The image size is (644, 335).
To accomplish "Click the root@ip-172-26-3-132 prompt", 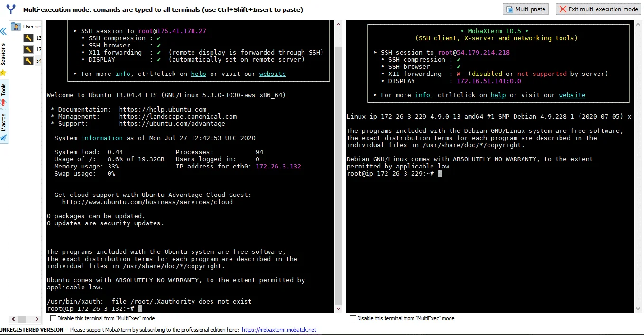I will pyautogui.click(x=90, y=309).
